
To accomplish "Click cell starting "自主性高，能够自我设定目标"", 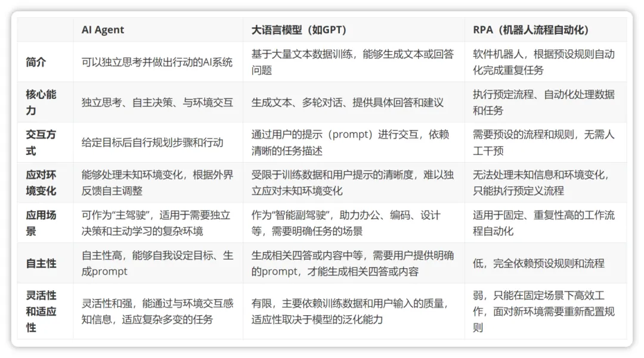I will click(157, 263).
